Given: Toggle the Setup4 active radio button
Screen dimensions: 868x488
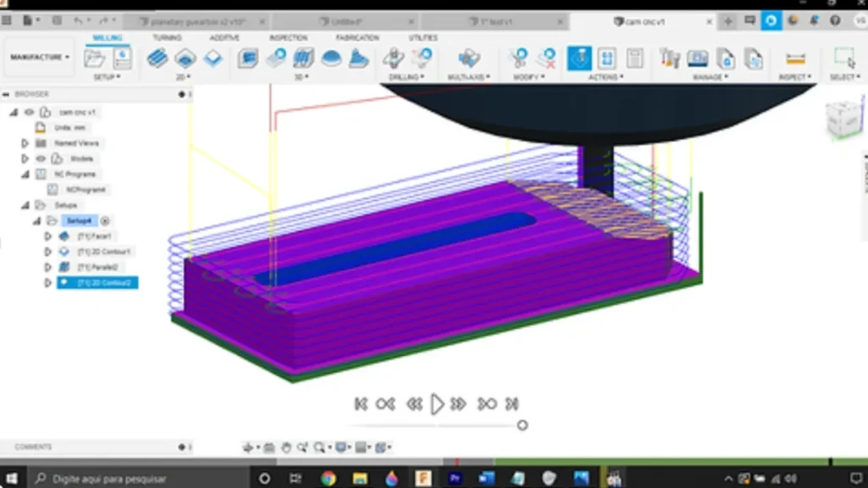Looking at the screenshot, I should point(105,220).
